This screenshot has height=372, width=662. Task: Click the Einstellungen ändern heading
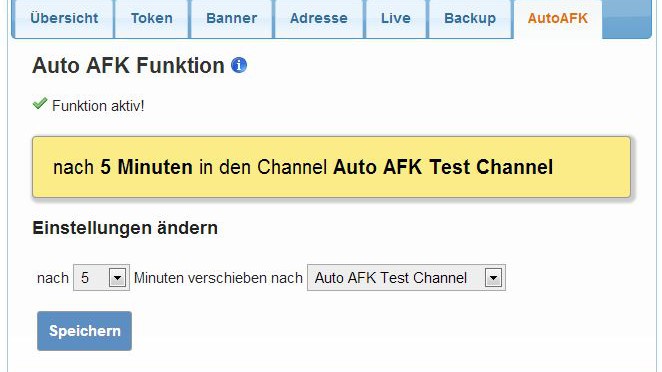pyautogui.click(x=125, y=228)
